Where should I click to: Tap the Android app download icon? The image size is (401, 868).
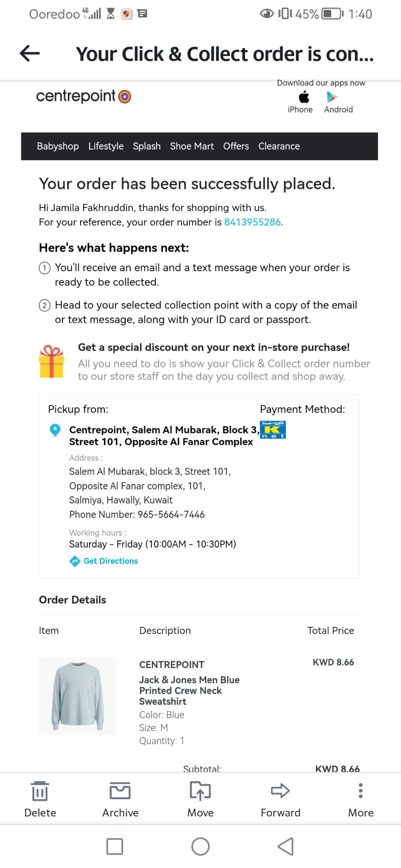tap(332, 97)
